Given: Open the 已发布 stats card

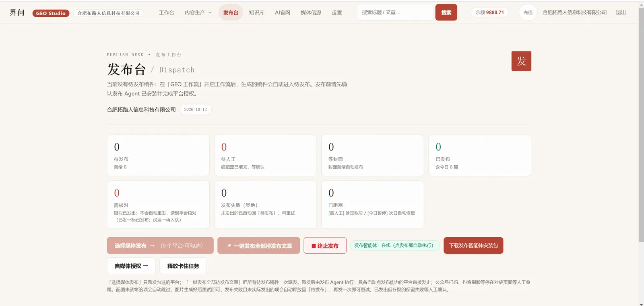Looking at the screenshot, I should tap(480, 155).
